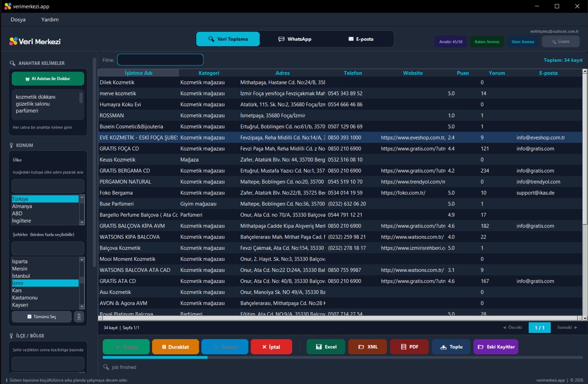Go to Sonraki page
Viewport: 588px width, 384px height.
(567, 327)
